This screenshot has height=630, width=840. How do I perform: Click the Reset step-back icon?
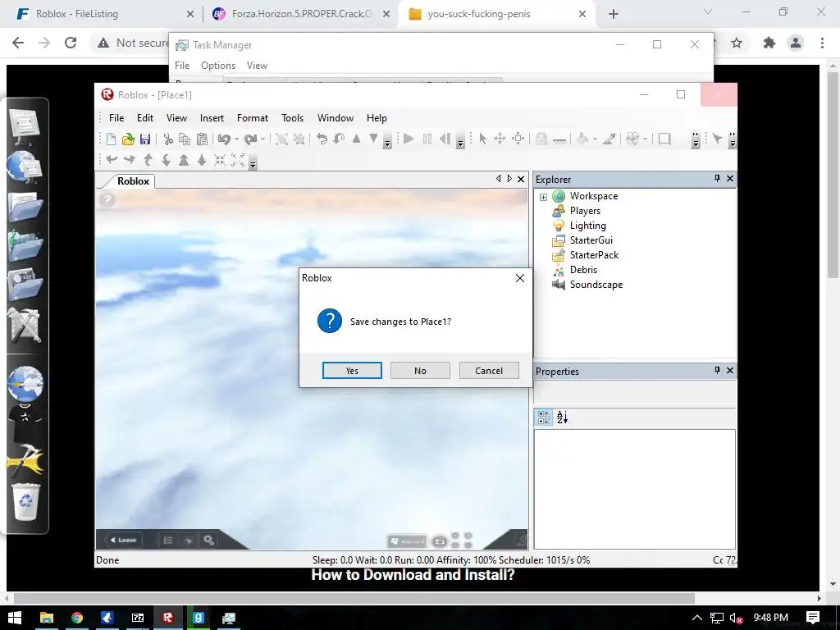click(445, 139)
